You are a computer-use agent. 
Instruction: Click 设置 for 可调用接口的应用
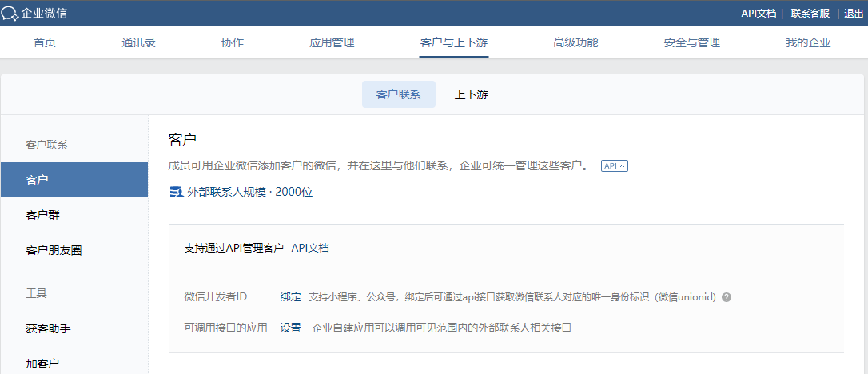[x=290, y=328]
